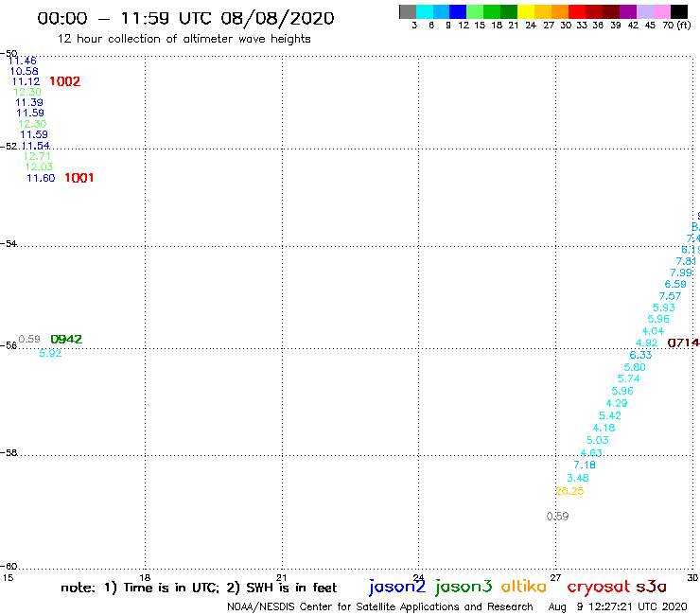Click the yellow swatch in the legend
700x615 pixels.
click(526, 11)
